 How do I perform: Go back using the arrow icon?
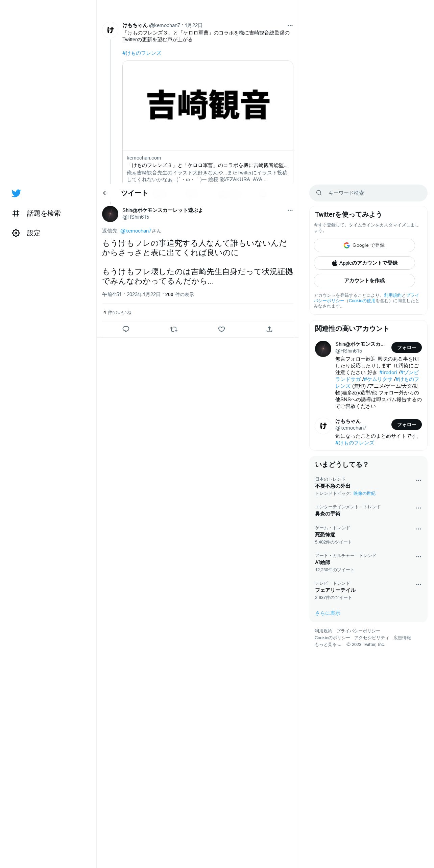[105, 193]
